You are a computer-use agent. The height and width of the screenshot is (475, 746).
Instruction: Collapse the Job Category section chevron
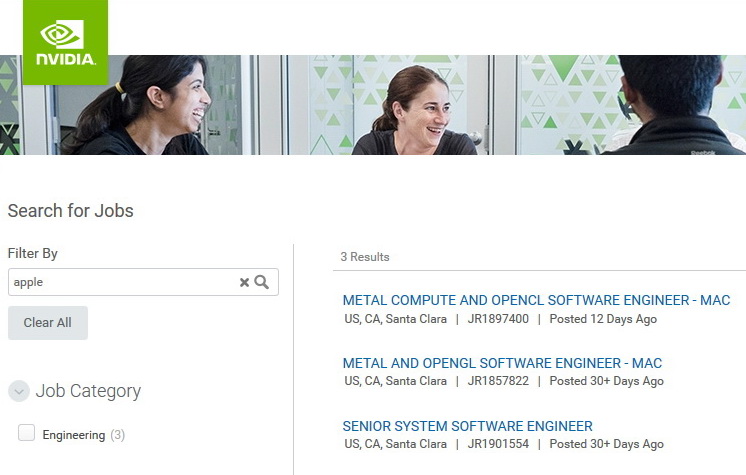(19, 391)
